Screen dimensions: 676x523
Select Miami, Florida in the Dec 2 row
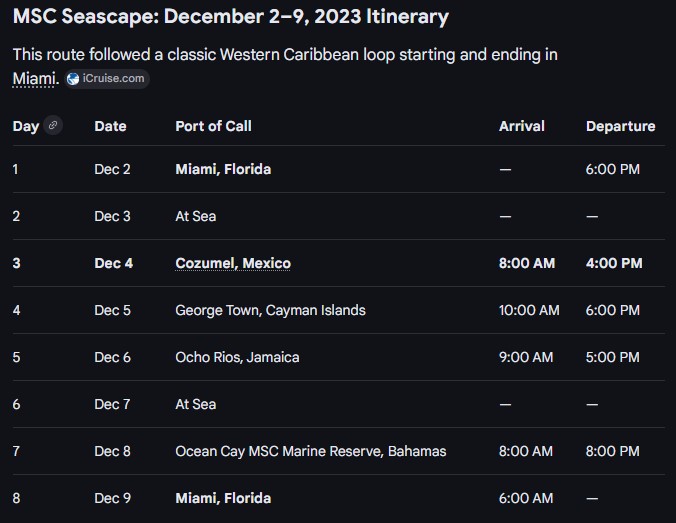pos(223,169)
